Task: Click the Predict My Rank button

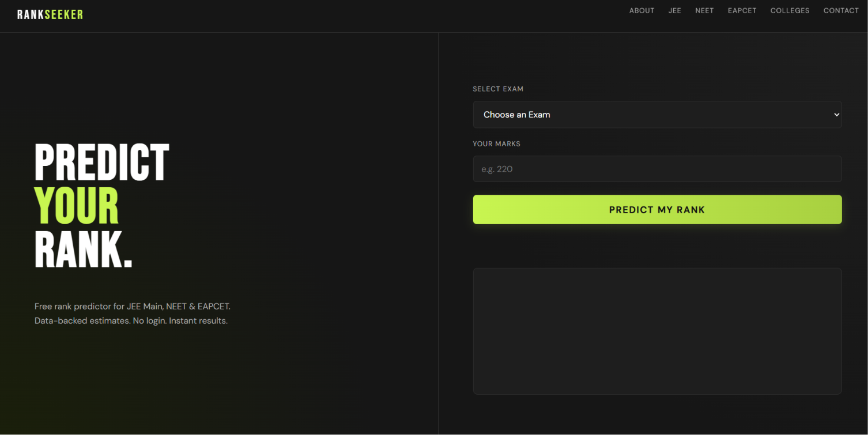Action: 657,210
